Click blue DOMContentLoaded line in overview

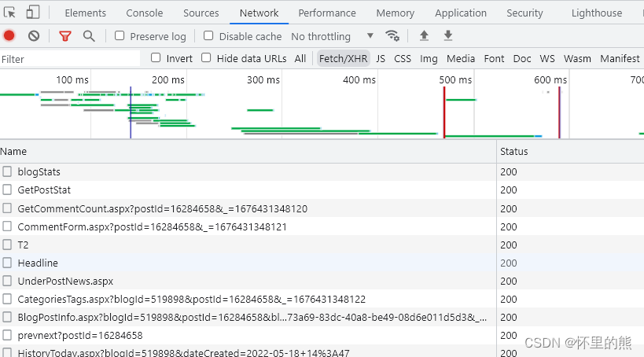pyautogui.click(x=131, y=112)
